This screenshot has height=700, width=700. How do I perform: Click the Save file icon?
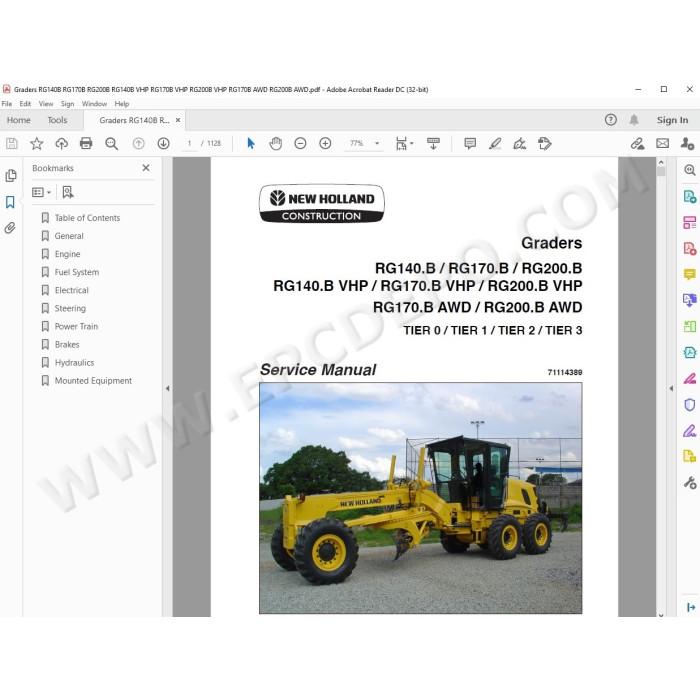click(12, 143)
